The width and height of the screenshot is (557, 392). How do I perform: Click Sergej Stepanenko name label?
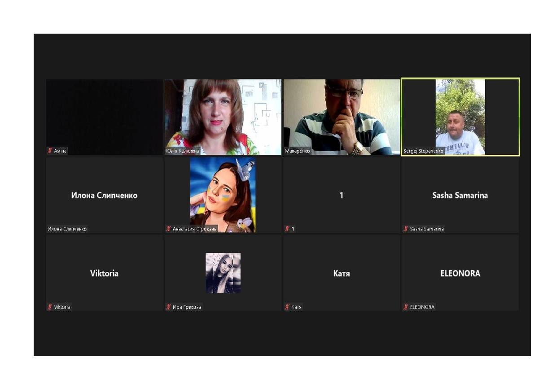pyautogui.click(x=424, y=151)
